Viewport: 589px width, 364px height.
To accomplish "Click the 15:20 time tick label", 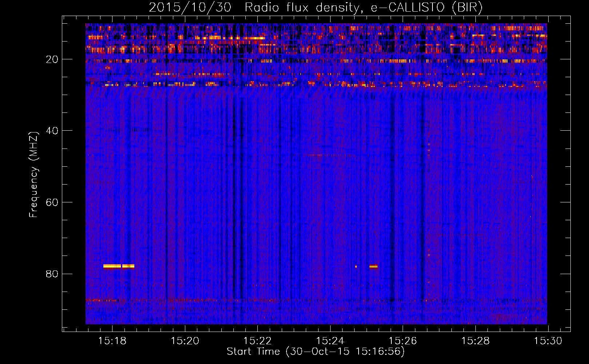I will [x=185, y=341].
